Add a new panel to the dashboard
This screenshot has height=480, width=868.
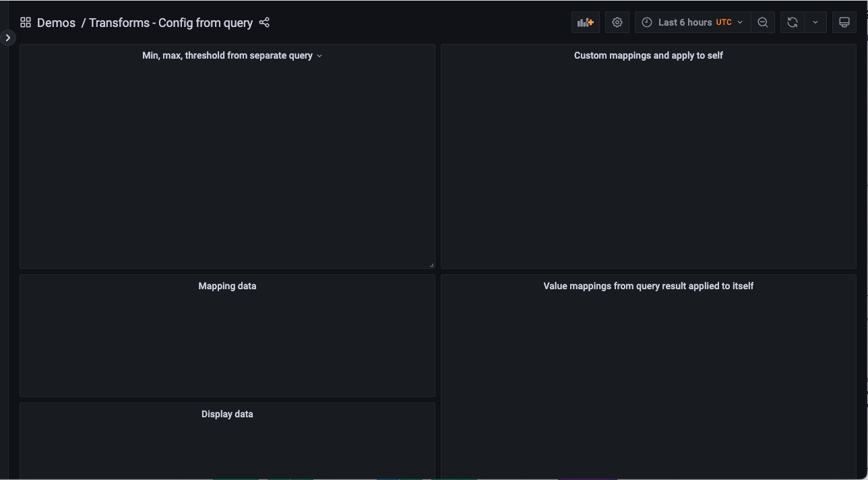coord(585,22)
